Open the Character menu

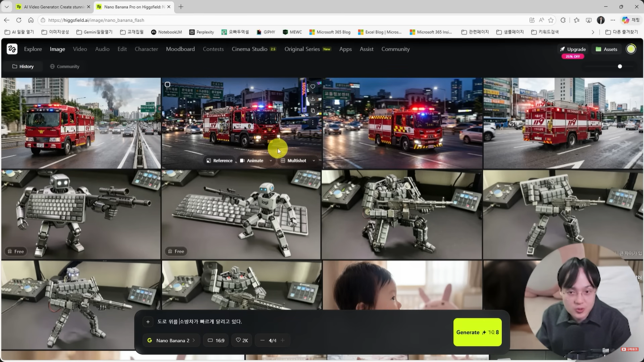147,49
